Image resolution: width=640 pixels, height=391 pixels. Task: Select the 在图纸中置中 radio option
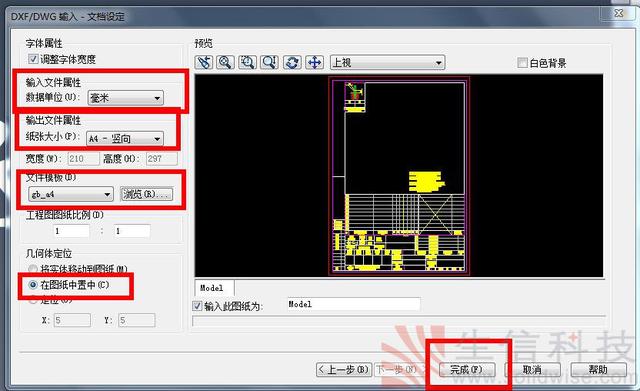33,284
